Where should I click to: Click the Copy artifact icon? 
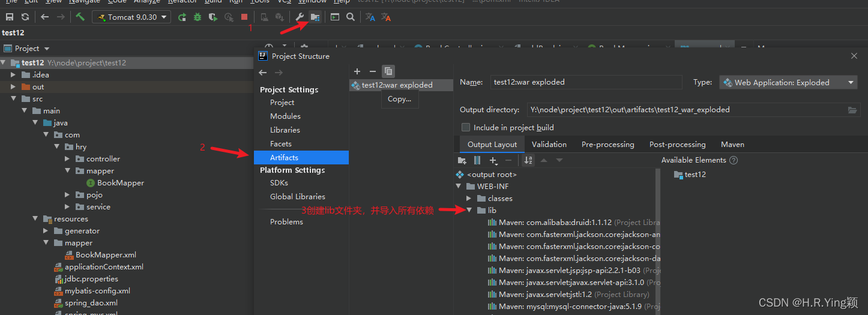pos(388,71)
